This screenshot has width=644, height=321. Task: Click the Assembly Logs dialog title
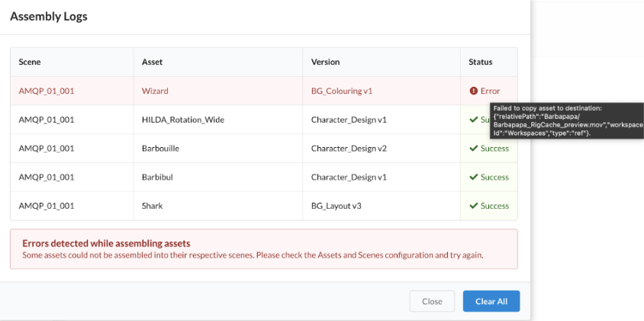click(49, 17)
